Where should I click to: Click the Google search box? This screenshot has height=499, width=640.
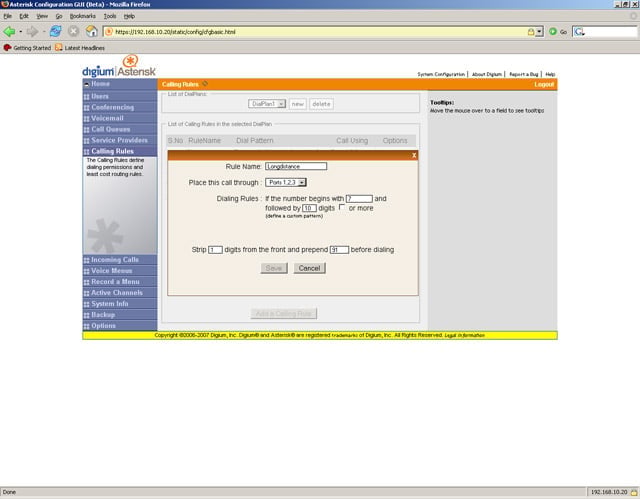click(x=605, y=32)
